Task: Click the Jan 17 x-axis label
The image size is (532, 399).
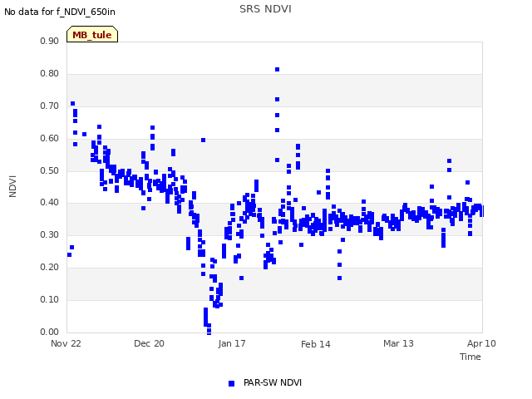Action: [232, 343]
